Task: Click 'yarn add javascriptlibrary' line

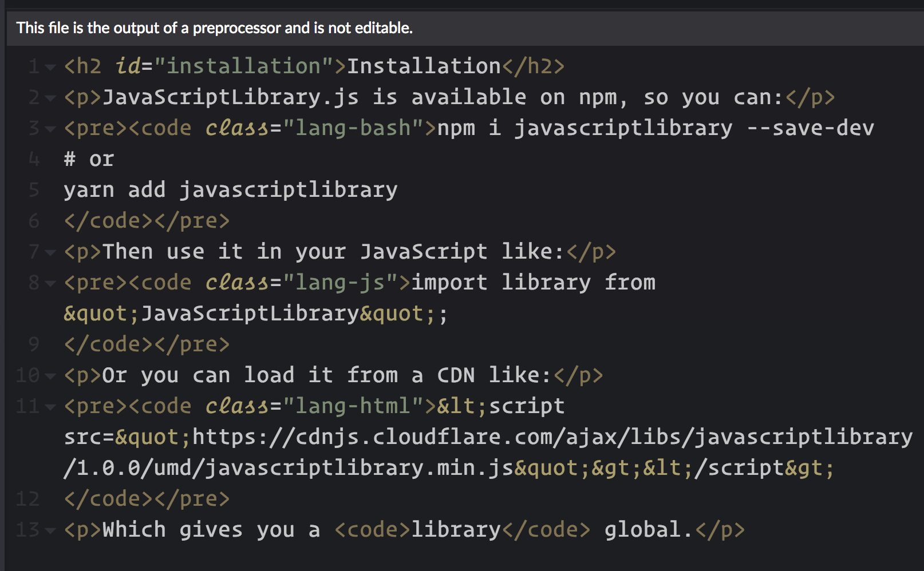Action: pyautogui.click(x=231, y=190)
